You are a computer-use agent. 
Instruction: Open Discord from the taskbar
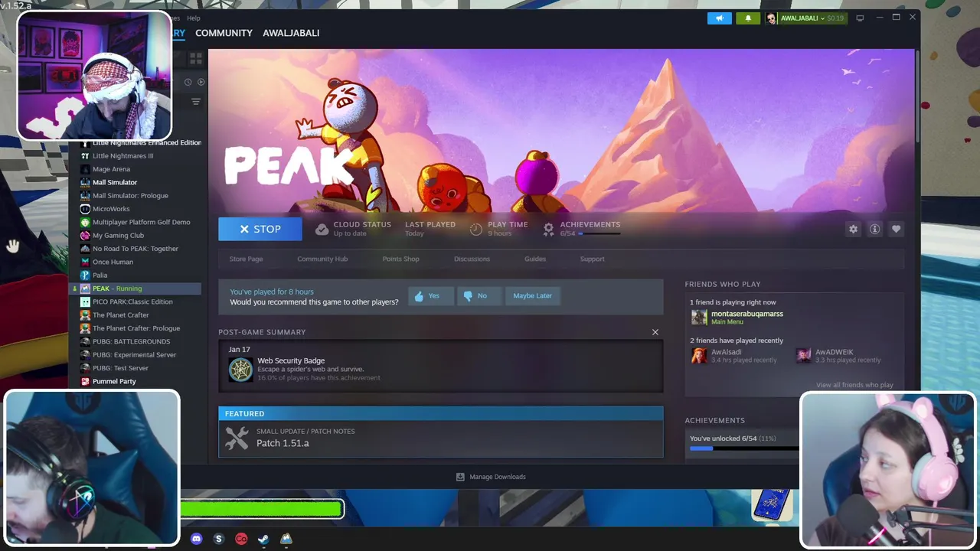[196, 539]
